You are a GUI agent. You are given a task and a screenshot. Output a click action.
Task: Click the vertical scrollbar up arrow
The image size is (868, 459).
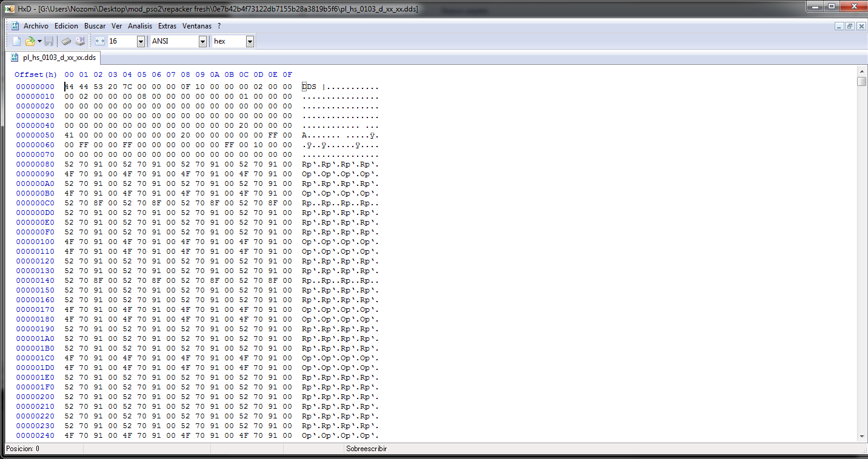pos(861,73)
